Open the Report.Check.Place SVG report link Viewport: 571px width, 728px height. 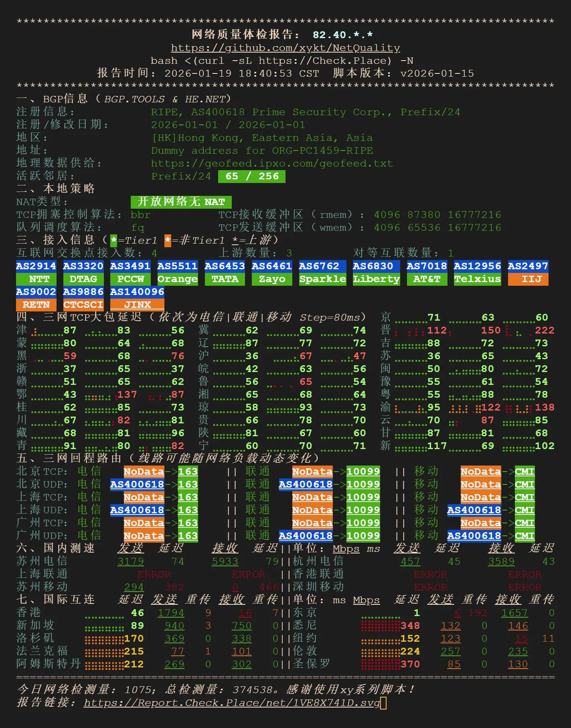232,703
